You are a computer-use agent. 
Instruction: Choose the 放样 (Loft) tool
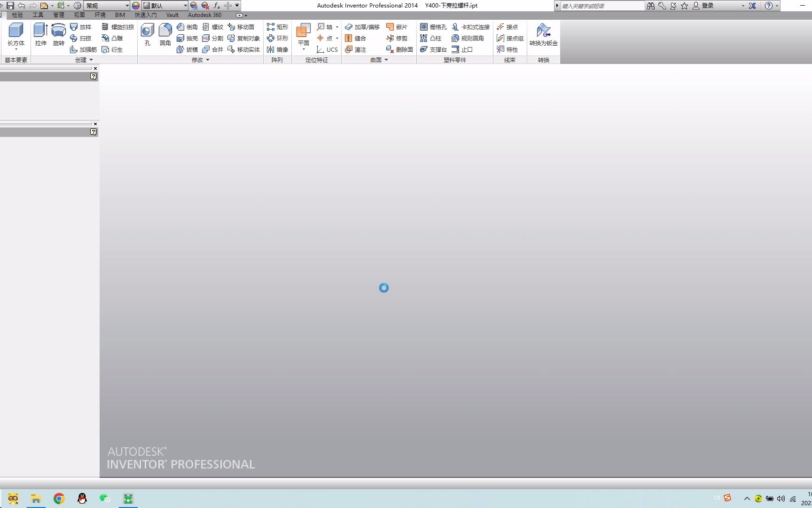(80, 27)
